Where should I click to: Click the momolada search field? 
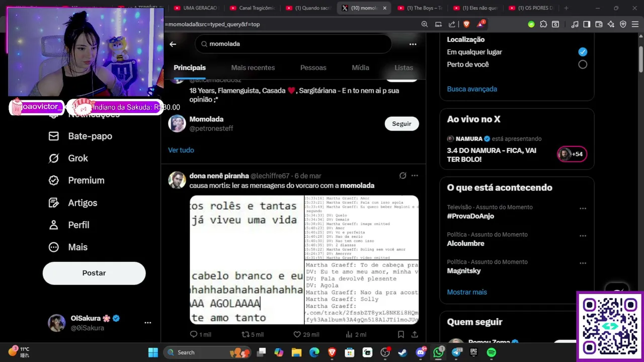(x=293, y=44)
